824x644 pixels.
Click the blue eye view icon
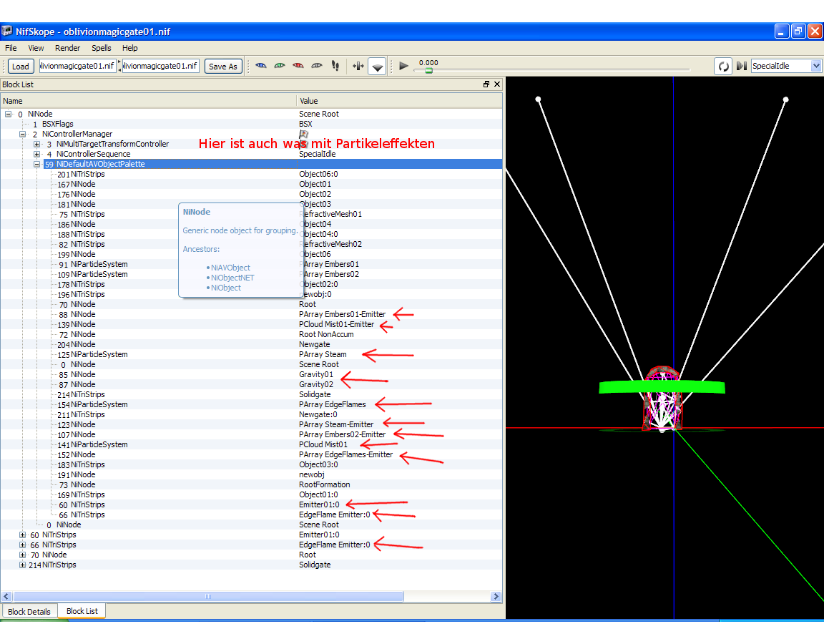coord(261,66)
